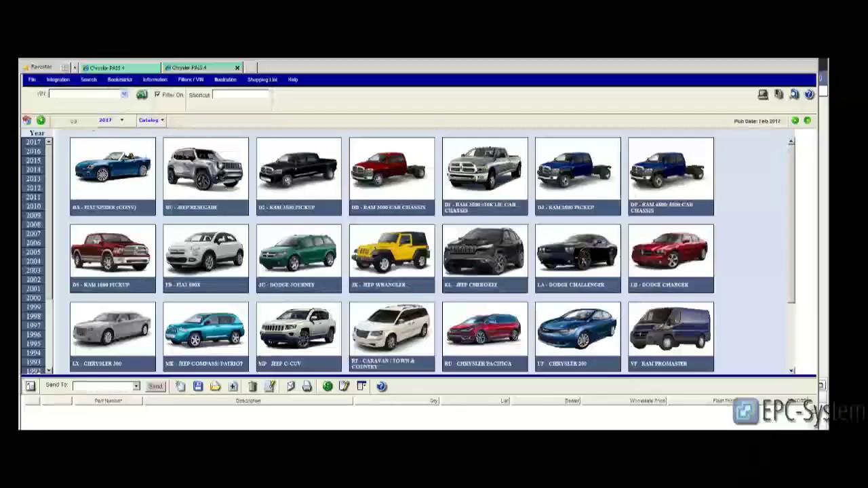The image size is (868, 488).
Task: Click the home icon left of year selector
Action: tap(27, 120)
